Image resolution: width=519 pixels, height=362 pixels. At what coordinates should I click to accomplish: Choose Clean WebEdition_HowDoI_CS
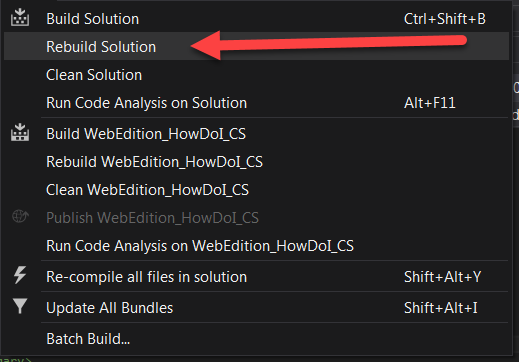coord(256,190)
